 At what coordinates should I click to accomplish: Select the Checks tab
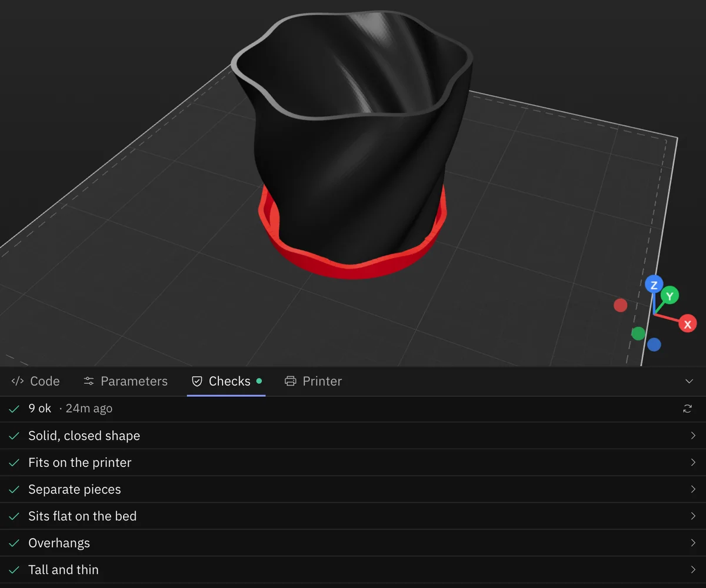(x=227, y=381)
